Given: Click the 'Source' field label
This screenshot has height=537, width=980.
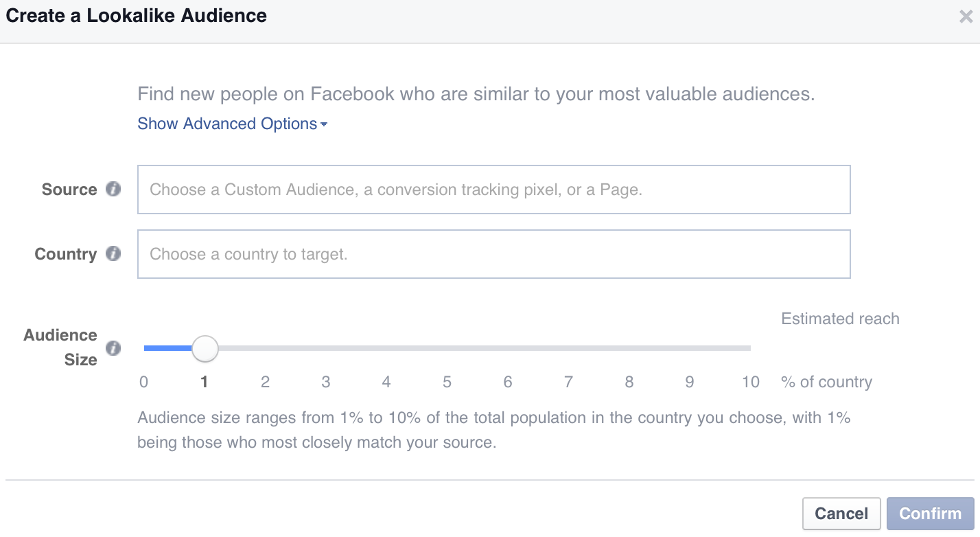Looking at the screenshot, I should pyautogui.click(x=69, y=190).
